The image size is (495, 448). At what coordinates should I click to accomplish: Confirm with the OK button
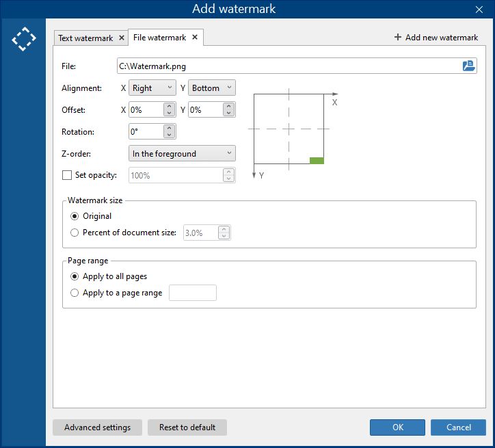[397, 427]
